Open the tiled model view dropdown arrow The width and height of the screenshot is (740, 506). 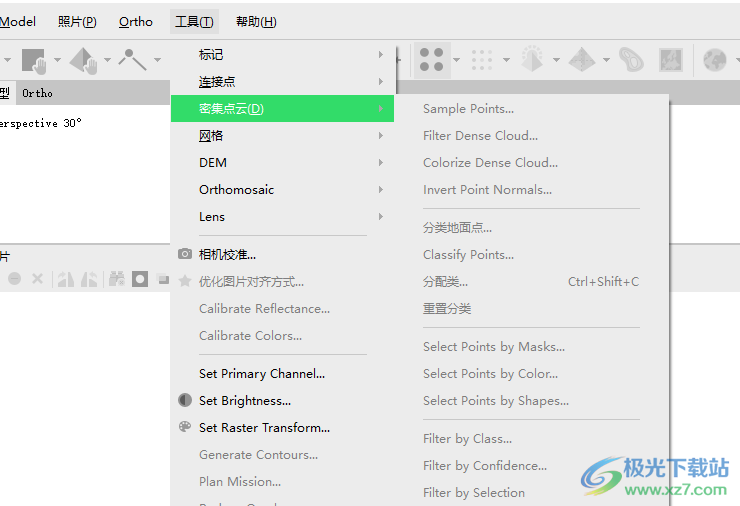[x=606, y=60]
